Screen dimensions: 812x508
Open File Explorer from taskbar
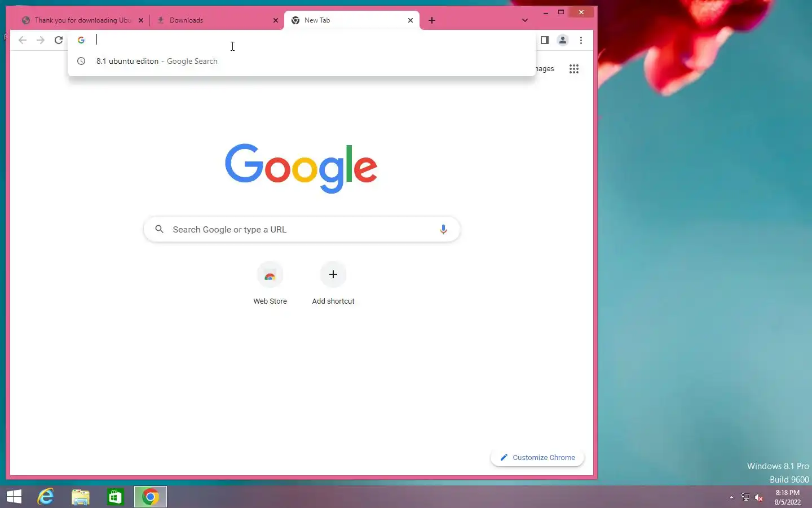(81, 497)
